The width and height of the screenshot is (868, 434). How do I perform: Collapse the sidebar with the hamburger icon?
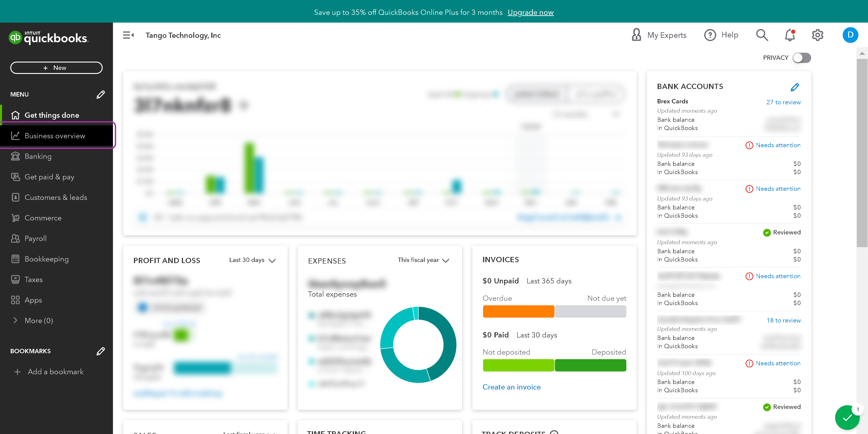tap(128, 35)
